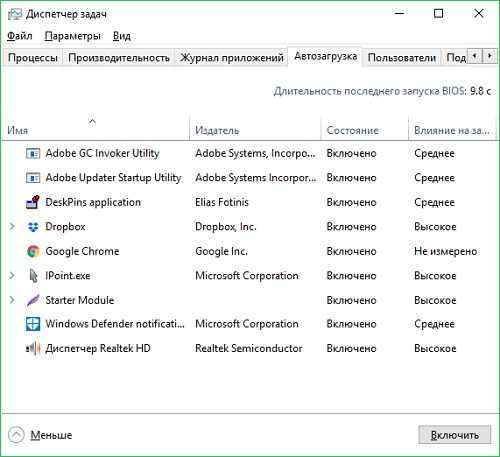Click the Dropbox logo icon
This screenshot has width=500, height=457.
[33, 227]
